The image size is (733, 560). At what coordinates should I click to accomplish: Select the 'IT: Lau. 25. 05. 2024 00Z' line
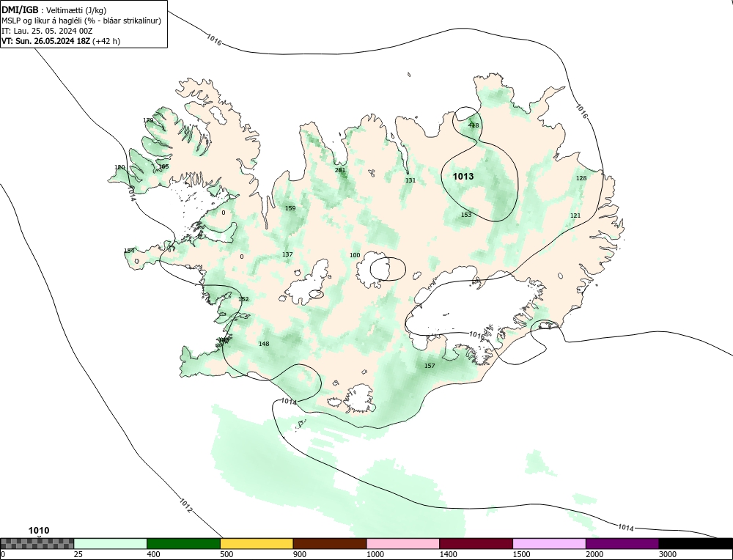(x=47, y=31)
